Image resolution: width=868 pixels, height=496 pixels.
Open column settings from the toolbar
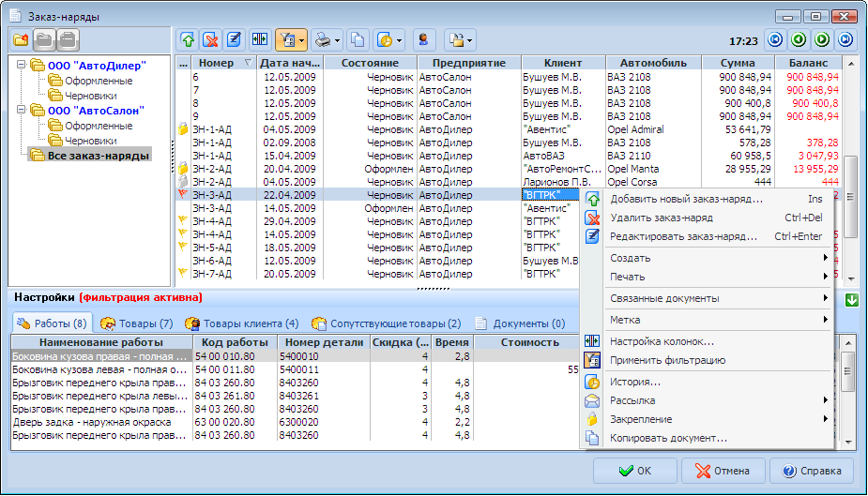tap(259, 40)
